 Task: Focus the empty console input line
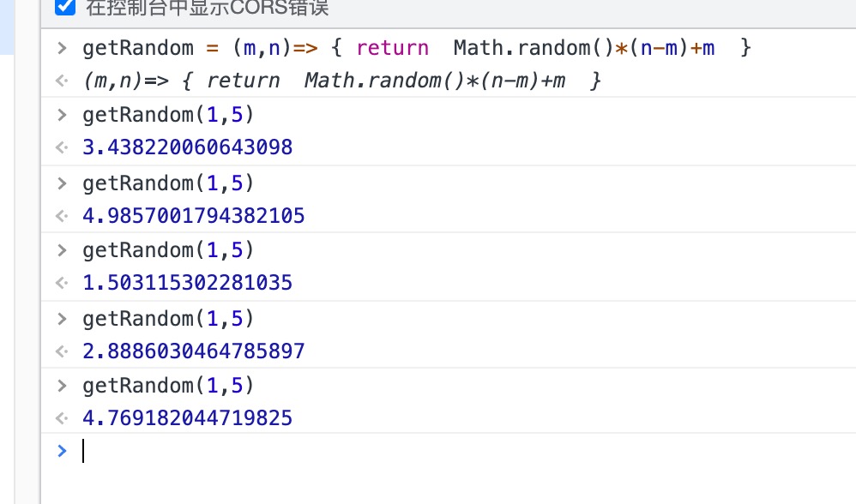[429, 451]
